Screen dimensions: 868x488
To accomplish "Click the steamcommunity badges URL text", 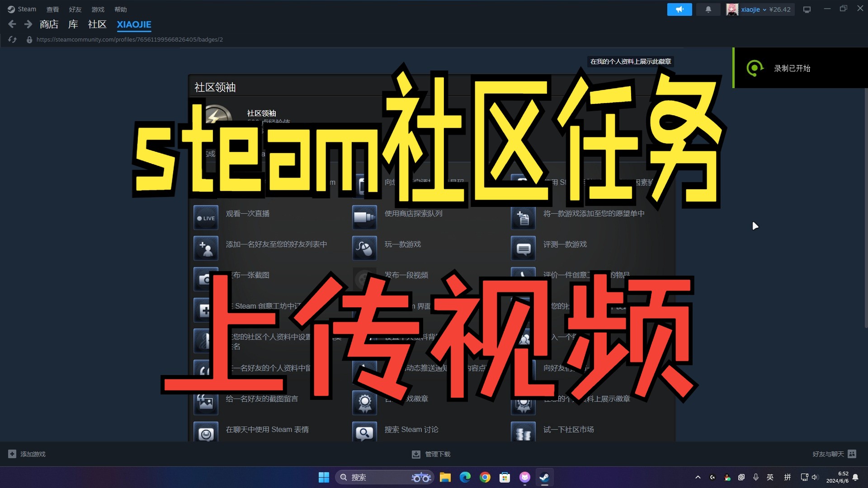I will (129, 40).
